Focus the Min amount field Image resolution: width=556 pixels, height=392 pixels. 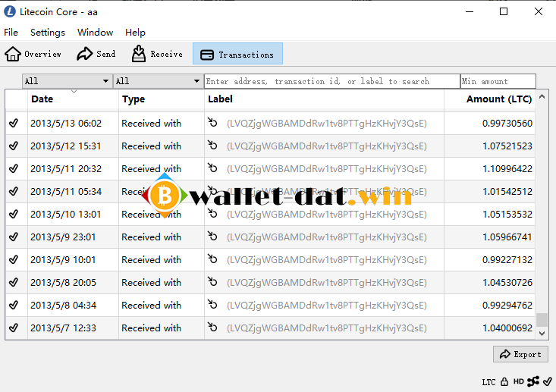click(498, 81)
